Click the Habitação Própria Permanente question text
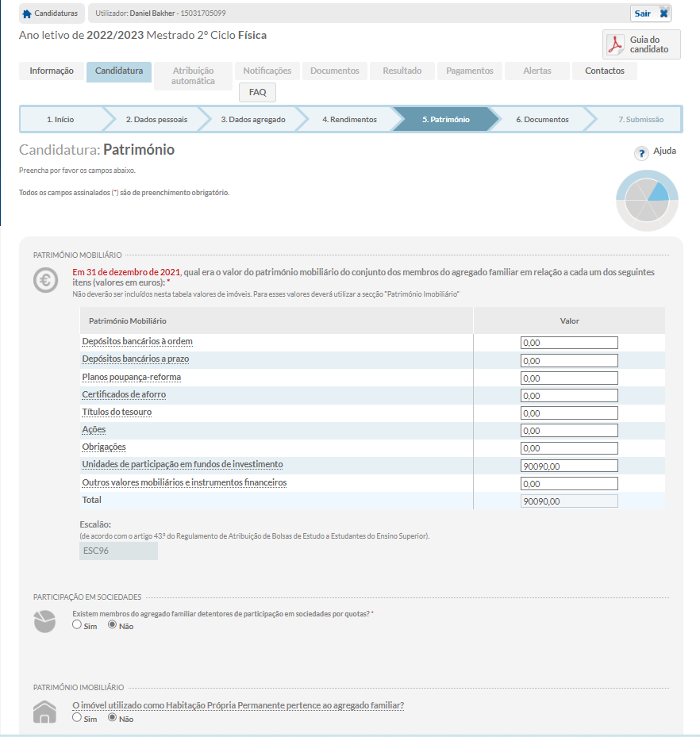The width and height of the screenshot is (700, 737). [x=238, y=705]
